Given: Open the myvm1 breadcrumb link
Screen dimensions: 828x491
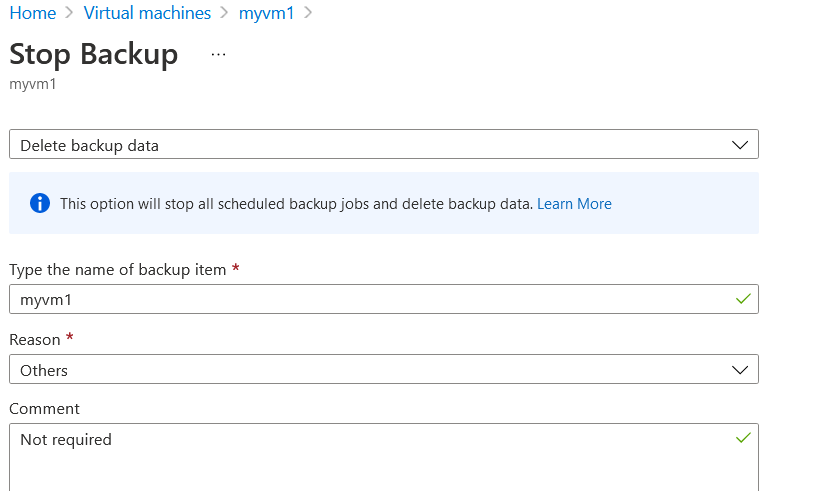Looking at the screenshot, I should point(266,13).
